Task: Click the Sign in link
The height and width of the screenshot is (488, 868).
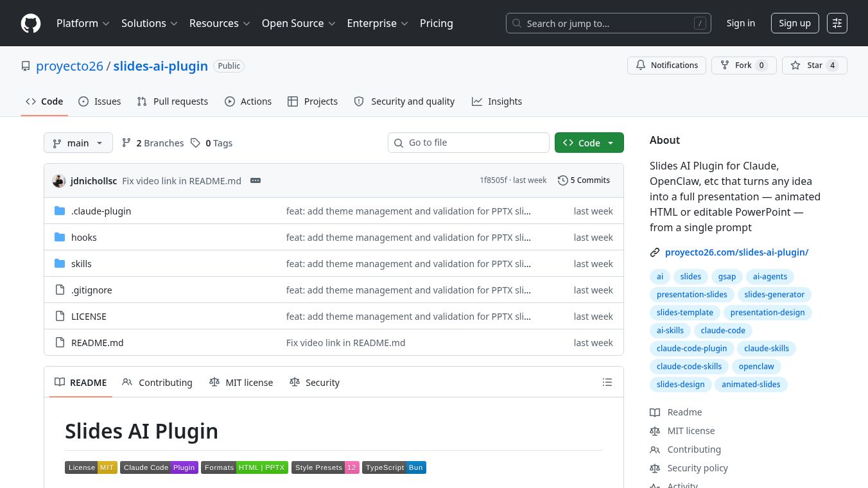Action: (x=741, y=23)
